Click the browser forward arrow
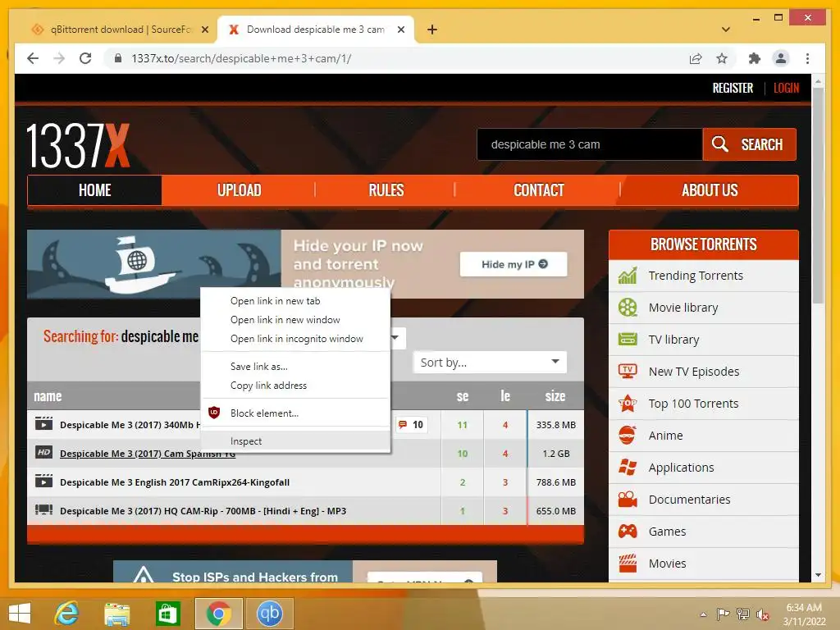Screen dimensions: 840x630 coord(59,58)
